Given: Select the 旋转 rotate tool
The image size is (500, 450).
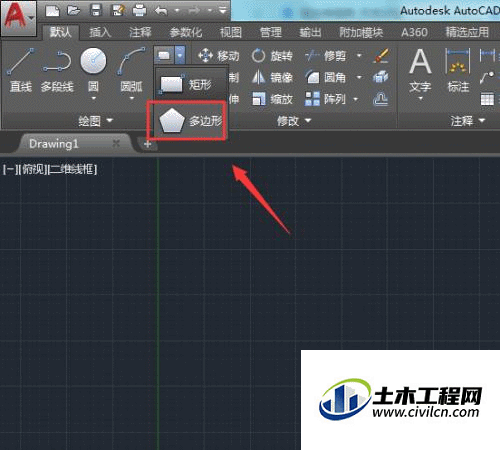Looking at the screenshot, I should 272,56.
